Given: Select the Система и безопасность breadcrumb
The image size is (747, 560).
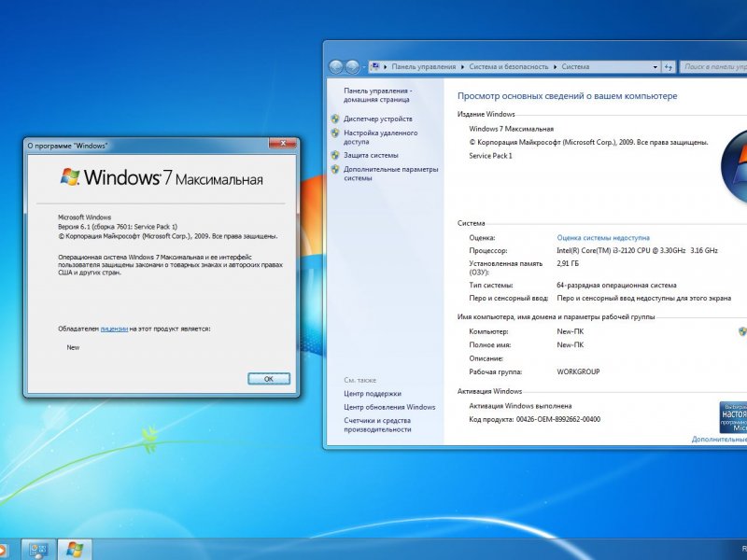Looking at the screenshot, I should coord(508,67).
